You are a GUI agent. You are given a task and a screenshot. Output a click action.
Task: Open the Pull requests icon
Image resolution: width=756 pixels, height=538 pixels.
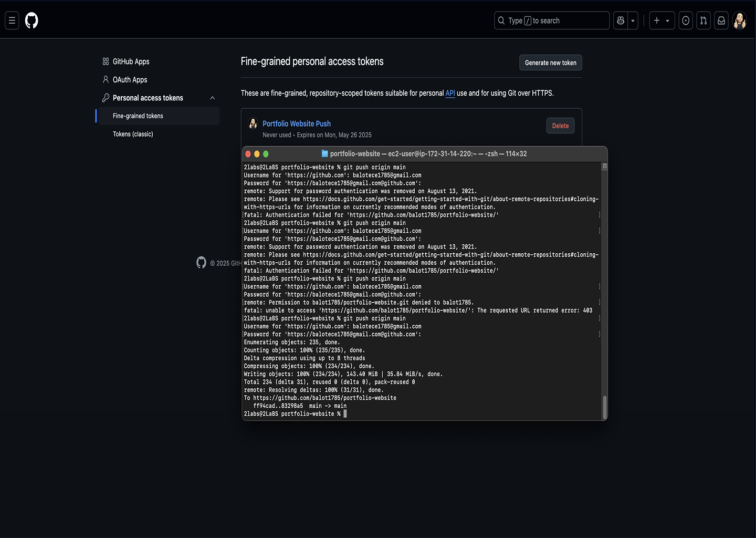(x=703, y=20)
